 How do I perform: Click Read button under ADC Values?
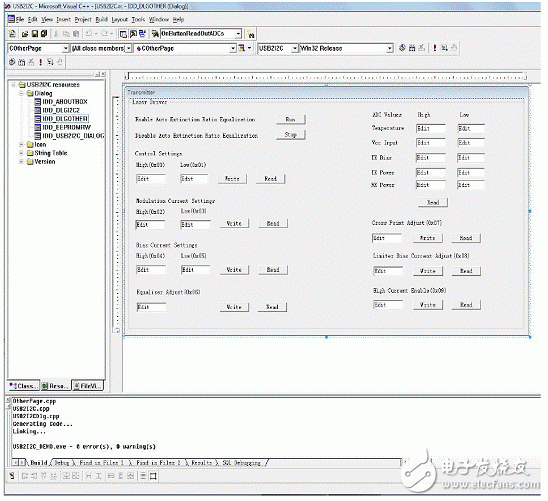(433, 202)
